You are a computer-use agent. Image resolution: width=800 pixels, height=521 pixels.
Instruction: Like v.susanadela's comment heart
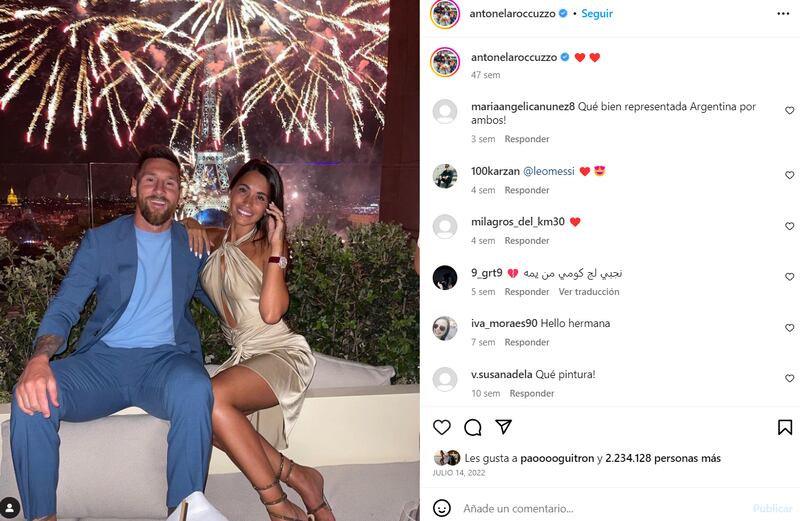point(789,378)
